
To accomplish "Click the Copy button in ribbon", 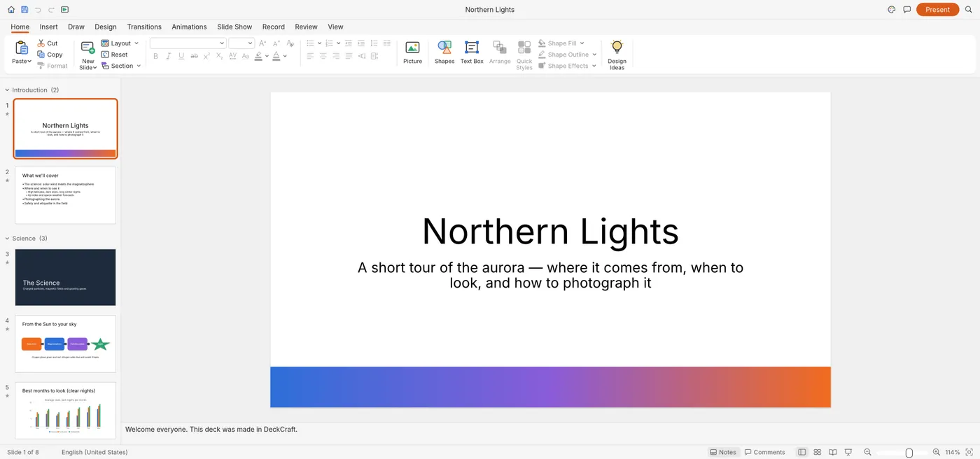I will tap(50, 55).
